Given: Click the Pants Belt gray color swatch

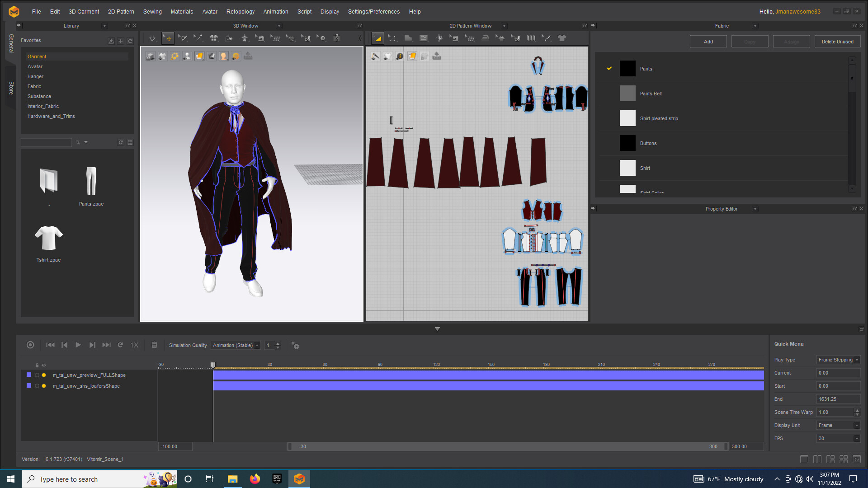Looking at the screenshot, I should coord(627,94).
